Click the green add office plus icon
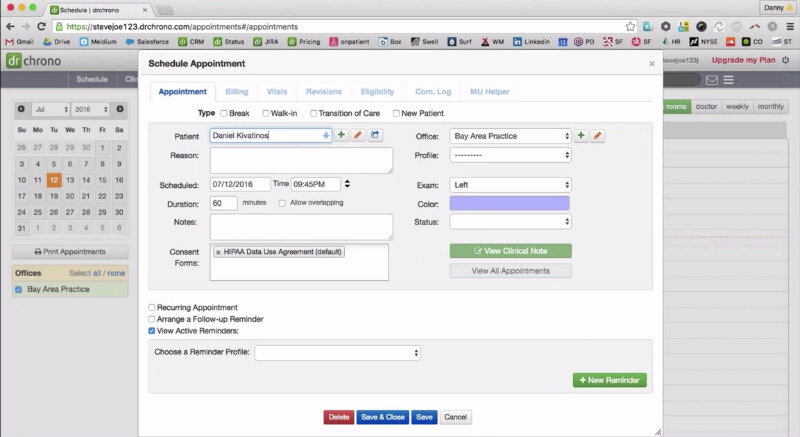The image size is (800, 437). coord(581,135)
